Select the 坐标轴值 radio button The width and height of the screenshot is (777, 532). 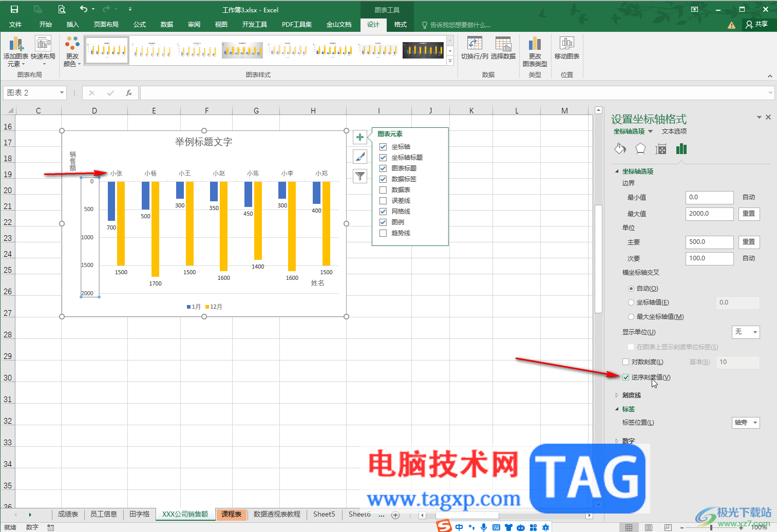point(631,302)
